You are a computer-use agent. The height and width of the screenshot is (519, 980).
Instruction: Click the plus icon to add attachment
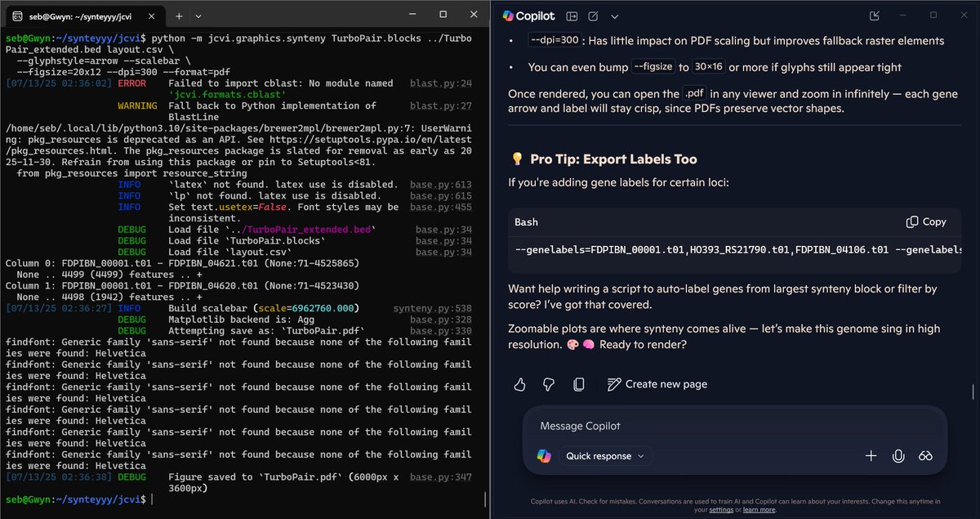pos(871,456)
